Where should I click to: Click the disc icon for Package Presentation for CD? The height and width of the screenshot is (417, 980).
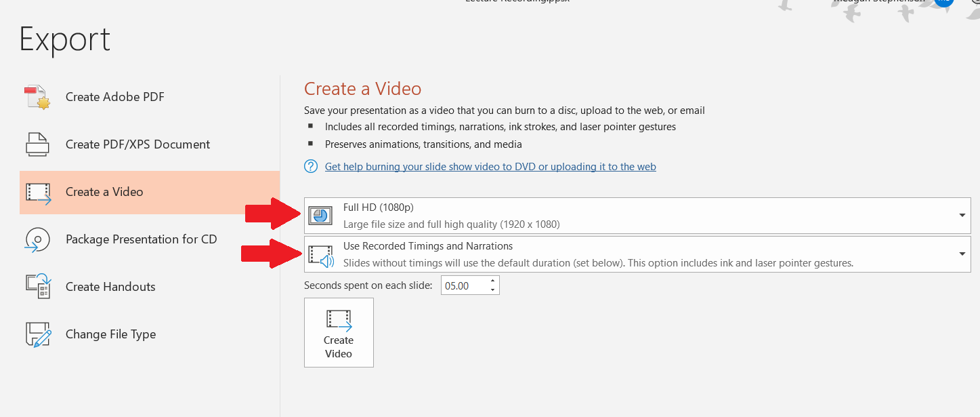point(38,239)
